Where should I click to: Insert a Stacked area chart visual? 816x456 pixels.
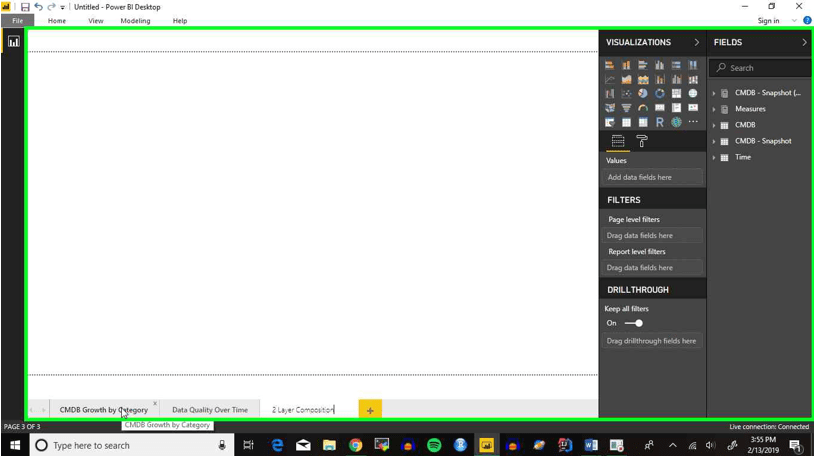(643, 80)
